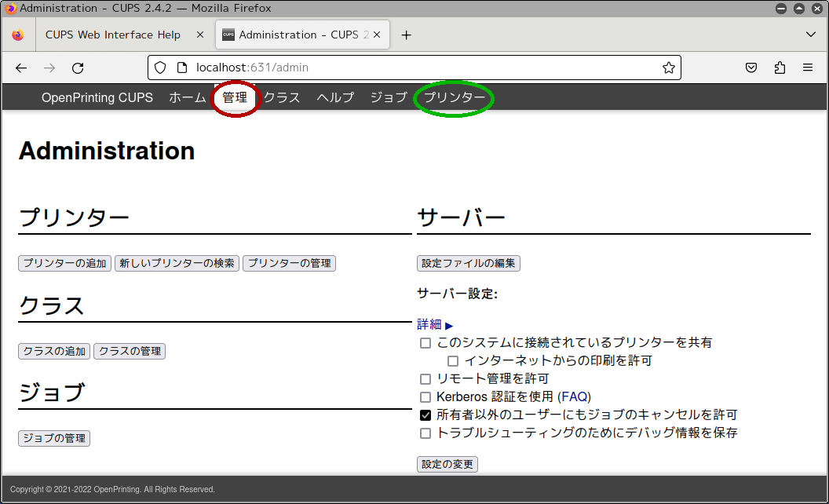Viewport: 829px width, 504px height.
Task: Click the クラスの管理 button
Action: pos(130,351)
